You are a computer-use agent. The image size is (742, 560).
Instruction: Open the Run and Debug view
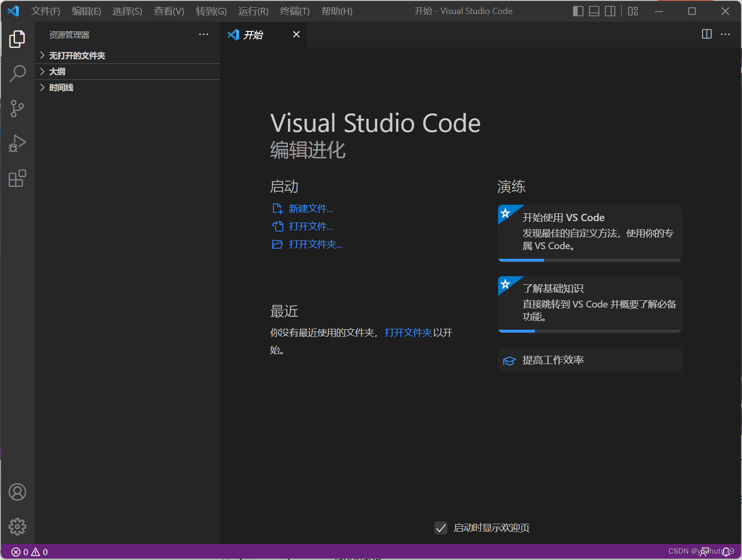point(17,143)
